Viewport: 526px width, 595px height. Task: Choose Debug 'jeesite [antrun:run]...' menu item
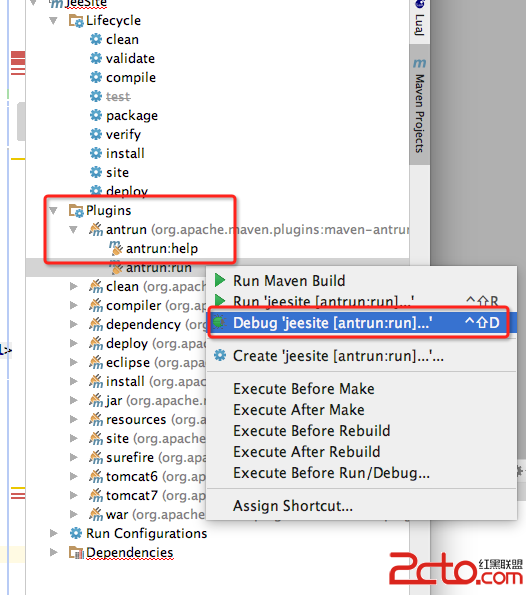coord(361,323)
